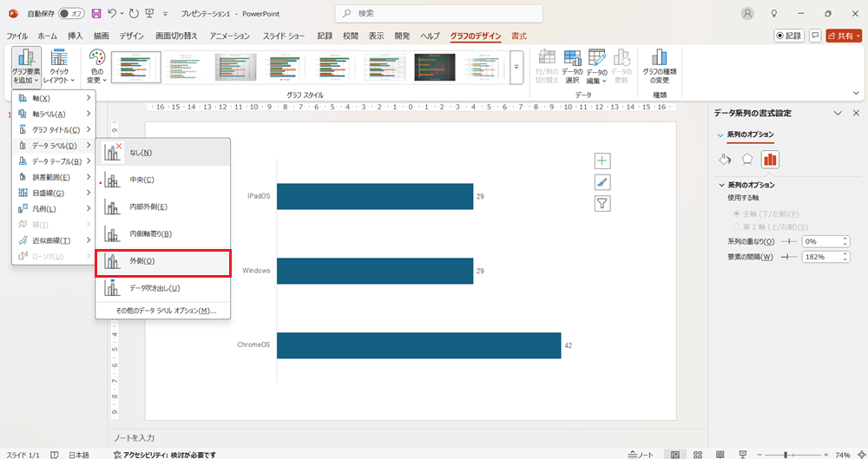Select the series options bar chart icon
This screenshot has height=459, width=868.
[770, 160]
